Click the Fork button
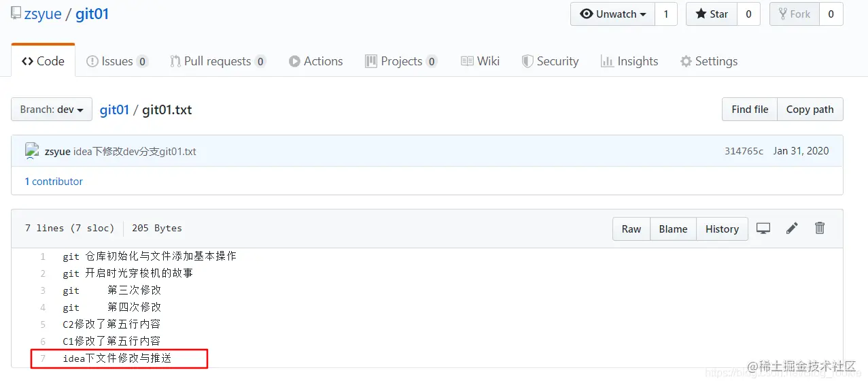 point(794,14)
